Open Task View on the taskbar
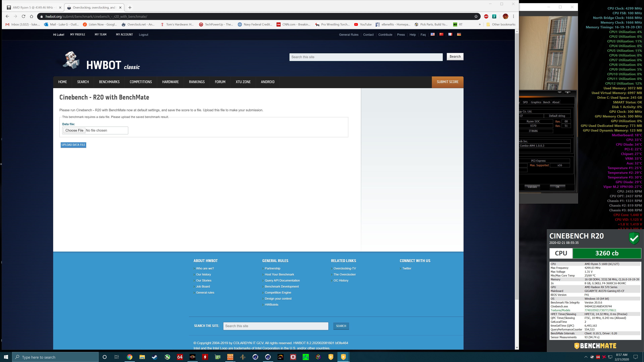 (x=117, y=357)
